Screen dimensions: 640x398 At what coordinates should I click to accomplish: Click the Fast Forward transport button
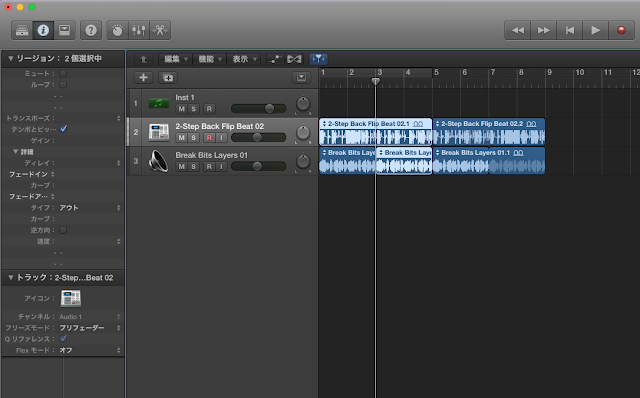[543, 30]
